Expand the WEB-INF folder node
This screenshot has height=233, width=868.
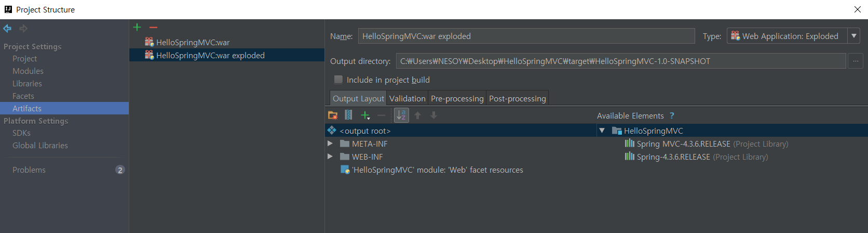point(330,157)
